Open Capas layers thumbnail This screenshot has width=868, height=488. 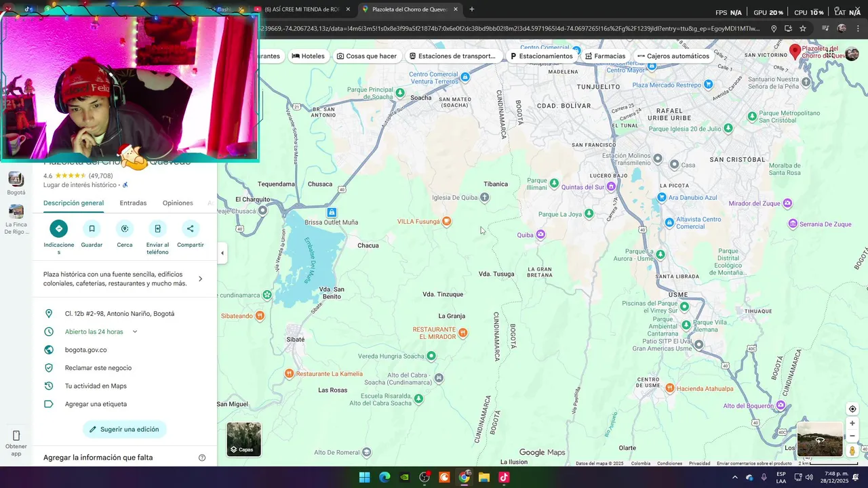pos(243,439)
